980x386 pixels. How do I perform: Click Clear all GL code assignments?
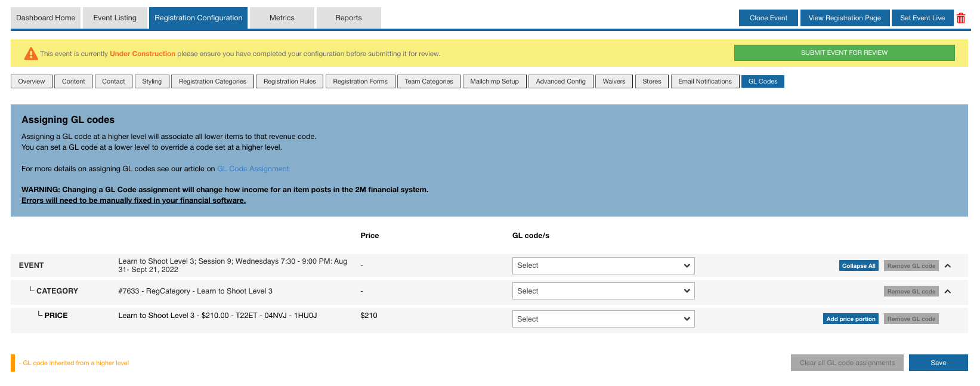846,363
